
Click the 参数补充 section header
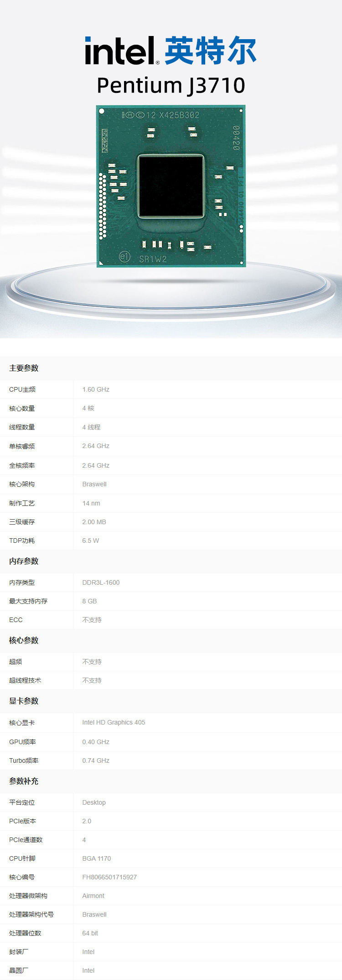tap(24, 781)
